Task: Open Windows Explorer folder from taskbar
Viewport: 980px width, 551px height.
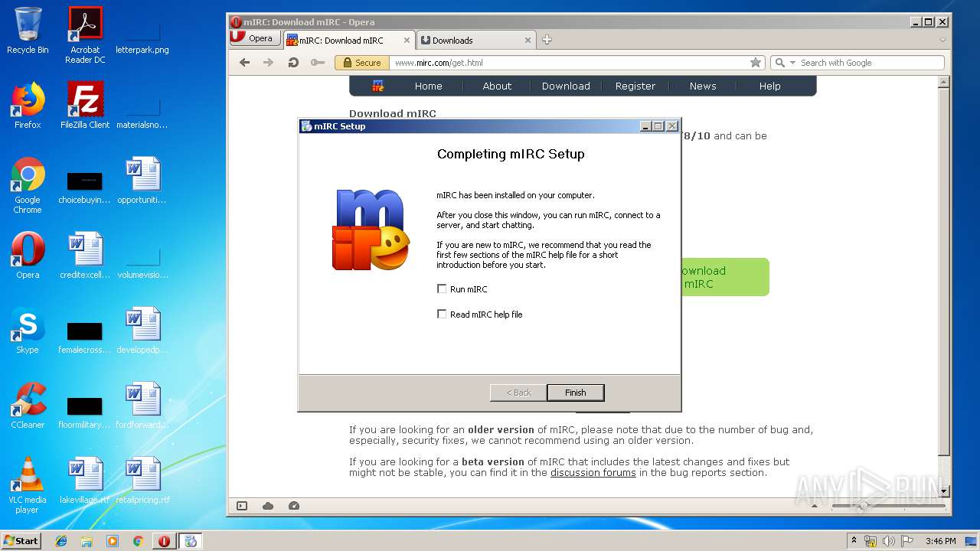Action: 87,541
